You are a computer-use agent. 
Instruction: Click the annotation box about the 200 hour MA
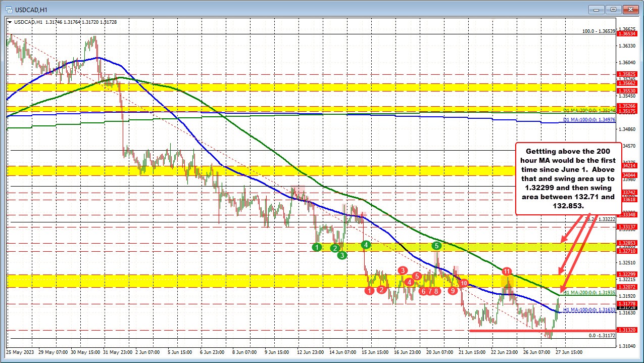pos(568,178)
